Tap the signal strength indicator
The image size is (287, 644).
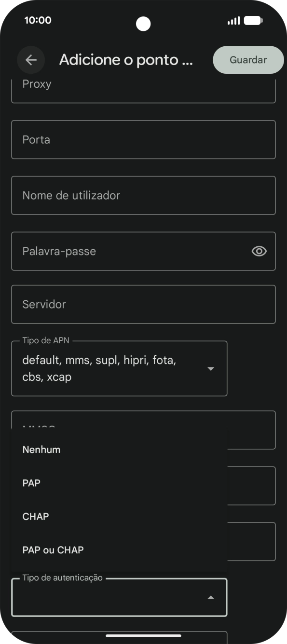tap(234, 20)
